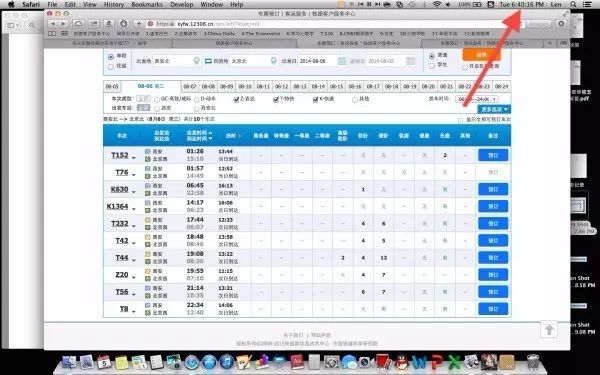Click the back-to-top arrow button on page
600x375 pixels.
pos(549,329)
